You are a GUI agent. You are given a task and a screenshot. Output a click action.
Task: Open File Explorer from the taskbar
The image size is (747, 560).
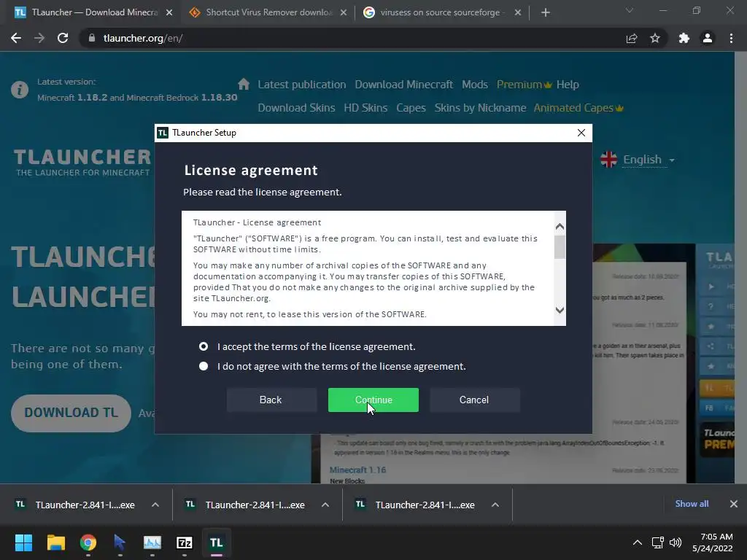tap(55, 542)
